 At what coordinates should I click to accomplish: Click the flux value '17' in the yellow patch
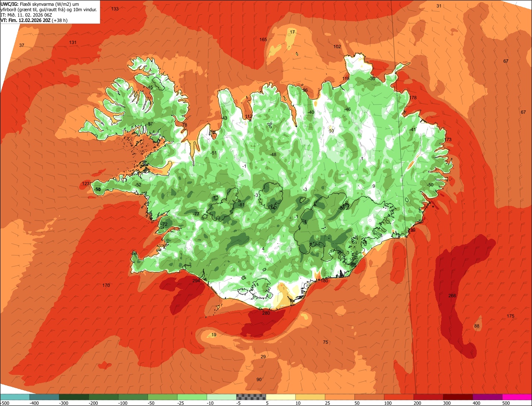click(292, 32)
